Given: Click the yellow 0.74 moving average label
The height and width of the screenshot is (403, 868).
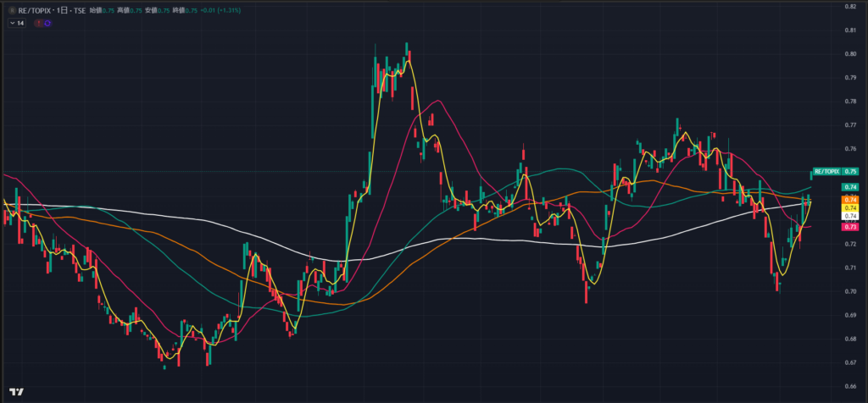Looking at the screenshot, I should [x=851, y=208].
